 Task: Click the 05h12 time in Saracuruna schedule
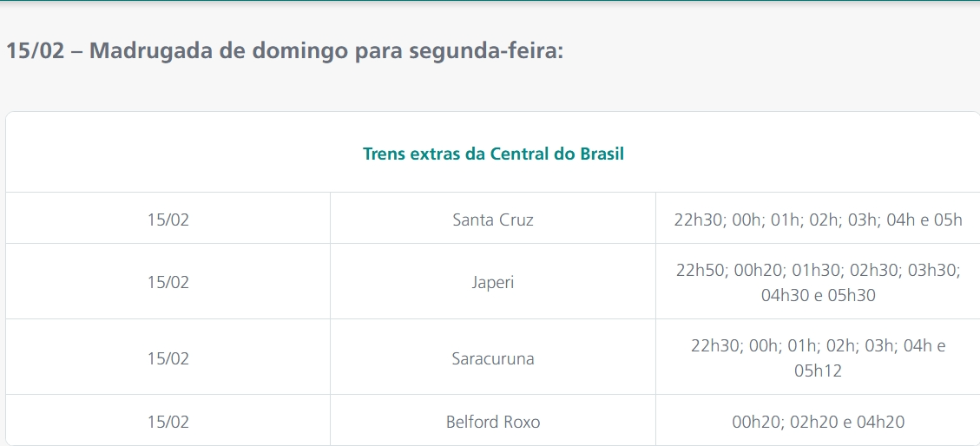818,371
